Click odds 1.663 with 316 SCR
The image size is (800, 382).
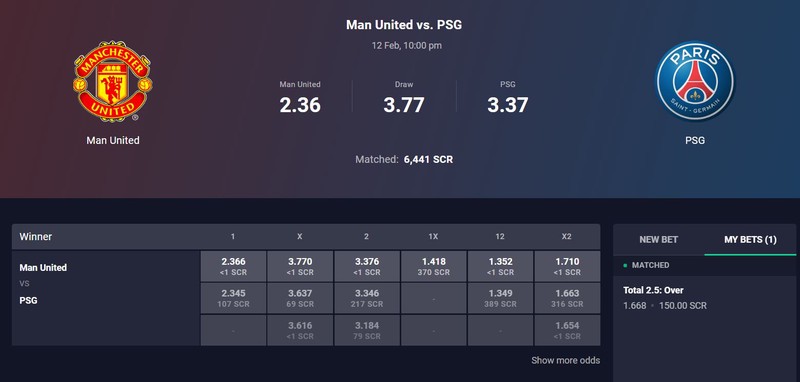567,298
